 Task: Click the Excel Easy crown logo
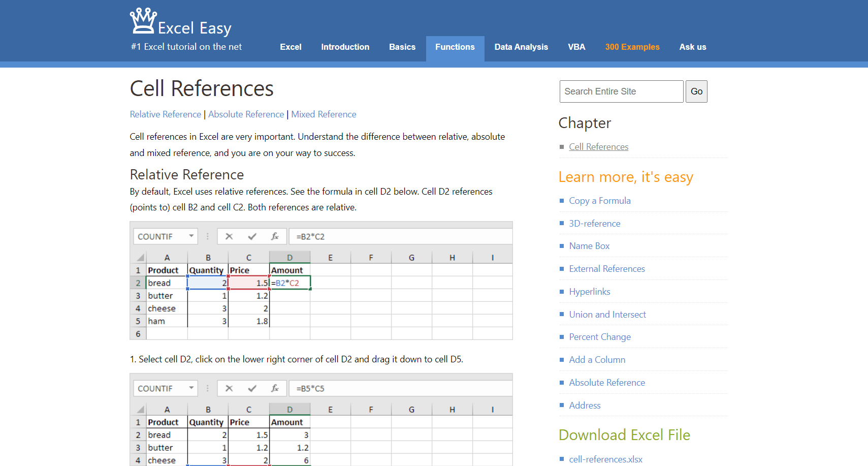[143, 21]
